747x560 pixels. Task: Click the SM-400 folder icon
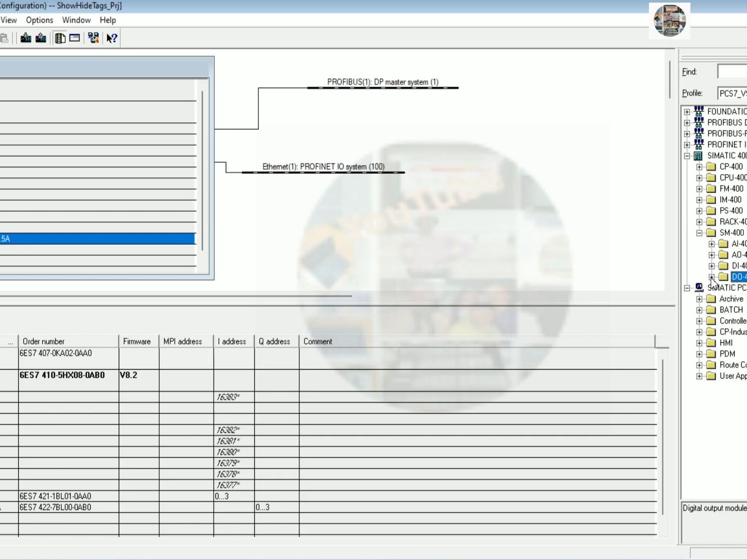(x=711, y=233)
